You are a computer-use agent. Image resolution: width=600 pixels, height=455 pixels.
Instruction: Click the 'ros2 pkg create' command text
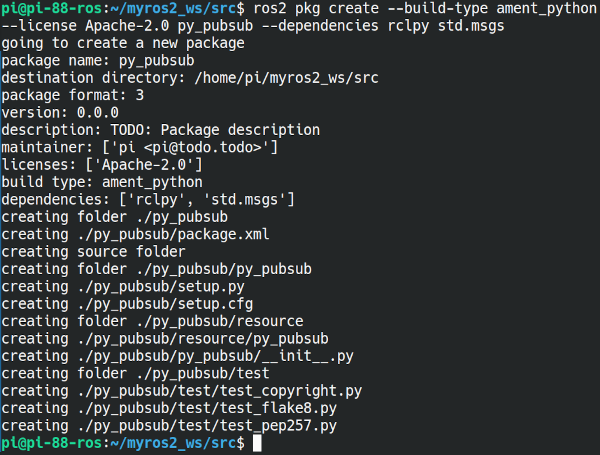coord(316,8)
